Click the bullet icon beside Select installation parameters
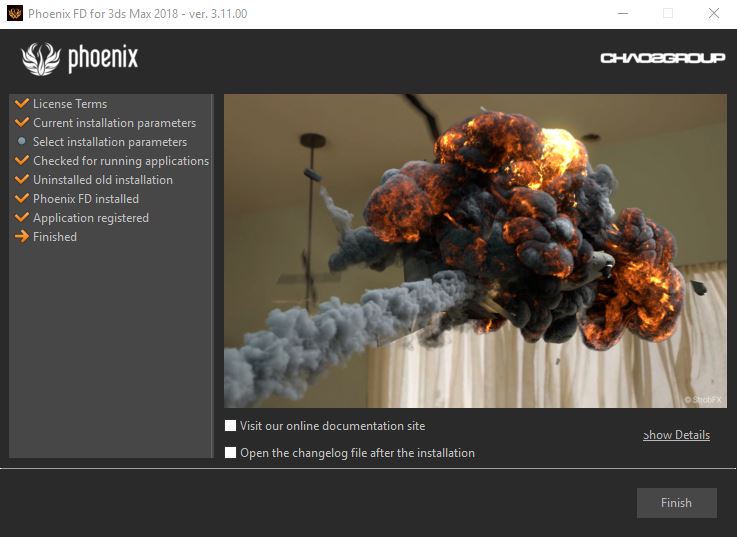Screen dimensions: 737x537 click(22, 142)
